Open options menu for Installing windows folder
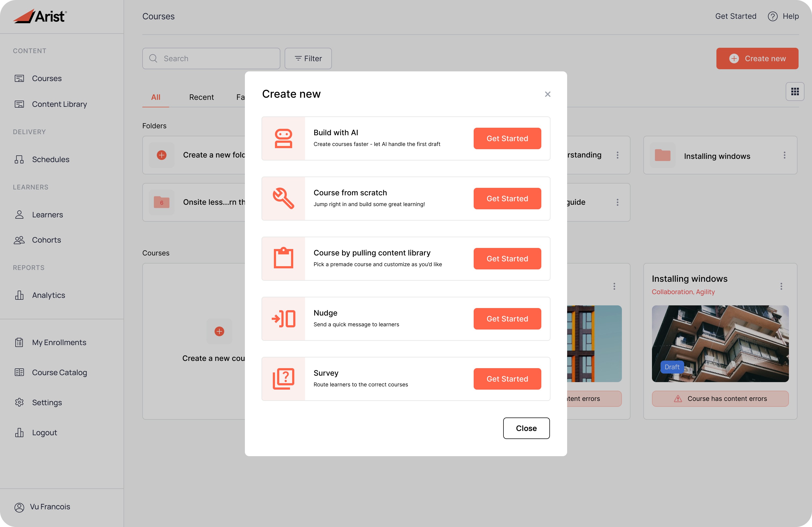The height and width of the screenshot is (527, 812). 784,155
